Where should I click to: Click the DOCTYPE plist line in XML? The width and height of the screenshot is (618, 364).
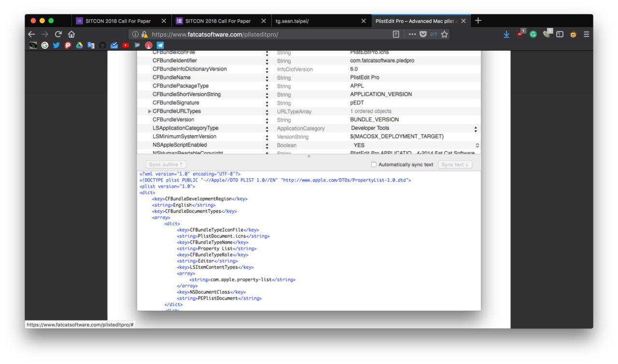[275, 180]
